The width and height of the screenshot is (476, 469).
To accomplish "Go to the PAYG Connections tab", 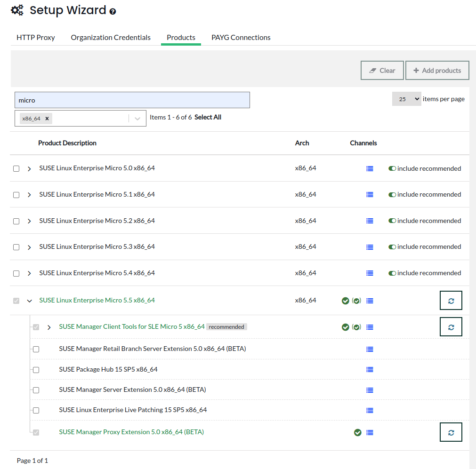I will coord(241,37).
